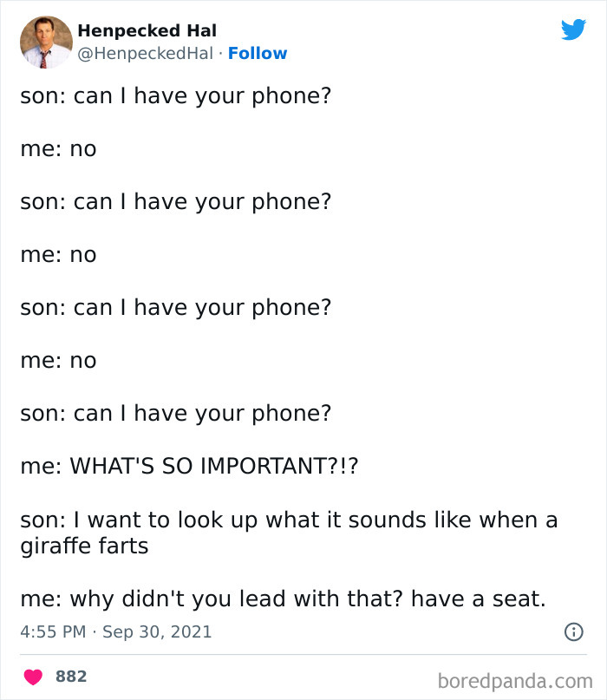
Task: Toggle following Henpecked Hal
Action: tap(258, 53)
